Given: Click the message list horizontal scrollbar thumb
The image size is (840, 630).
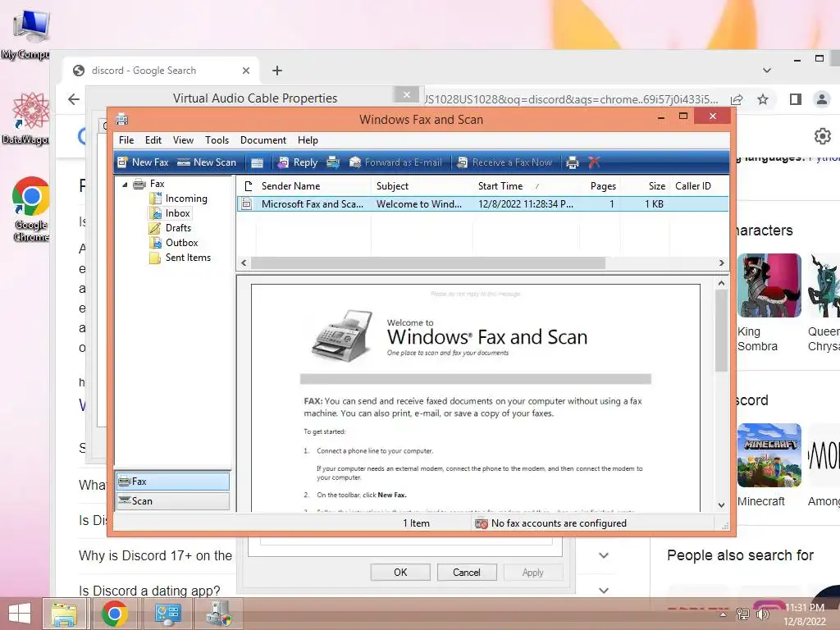Looking at the screenshot, I should [428, 263].
